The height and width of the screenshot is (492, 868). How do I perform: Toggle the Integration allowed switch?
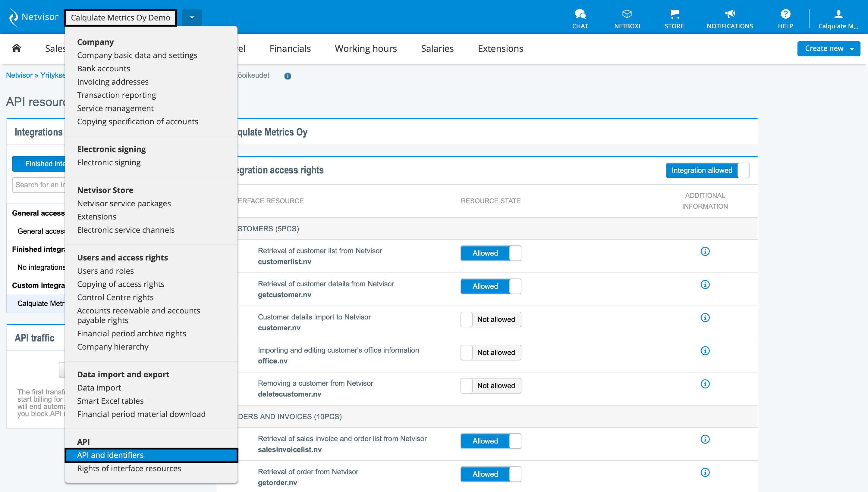[x=707, y=170]
